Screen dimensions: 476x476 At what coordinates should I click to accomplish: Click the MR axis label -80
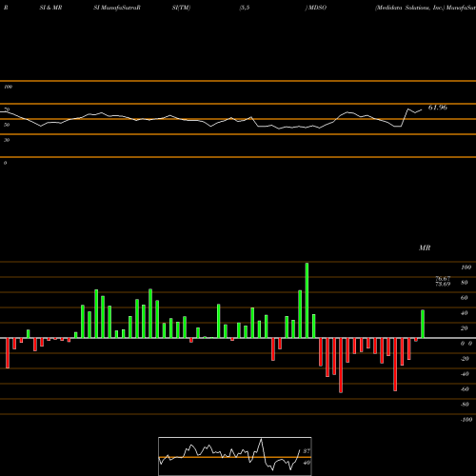tap(465, 405)
